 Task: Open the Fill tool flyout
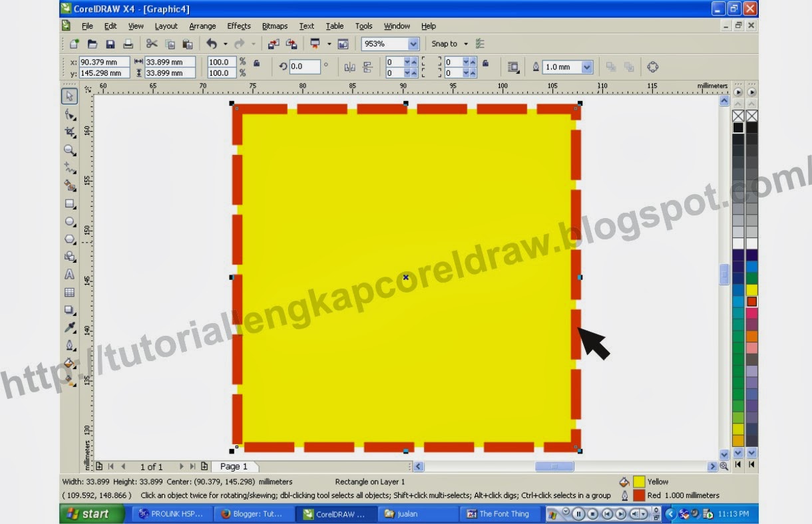[x=70, y=363]
